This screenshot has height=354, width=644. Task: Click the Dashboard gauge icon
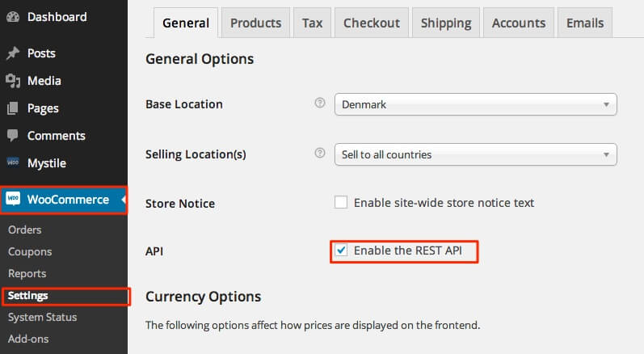(13, 17)
